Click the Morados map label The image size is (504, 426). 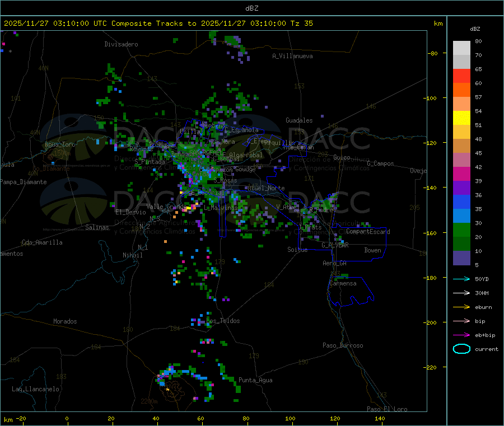click(x=65, y=321)
